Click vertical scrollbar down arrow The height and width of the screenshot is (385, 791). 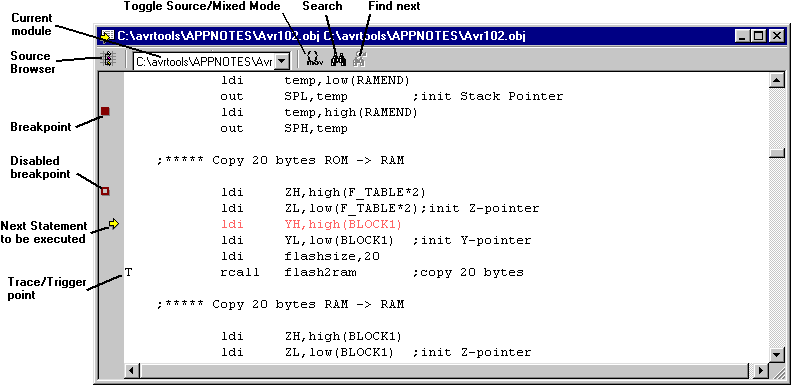point(776,355)
